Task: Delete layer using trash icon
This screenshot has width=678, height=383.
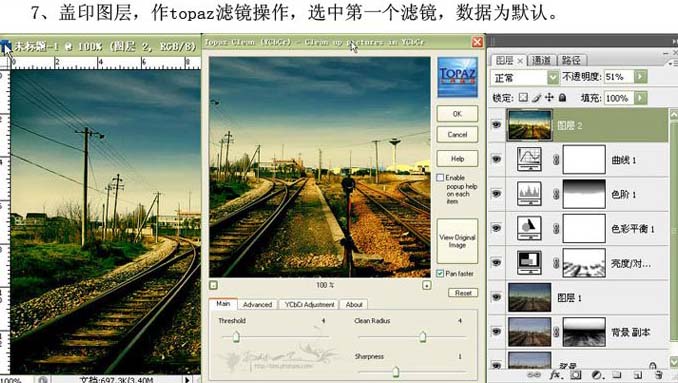Action: tap(658, 375)
